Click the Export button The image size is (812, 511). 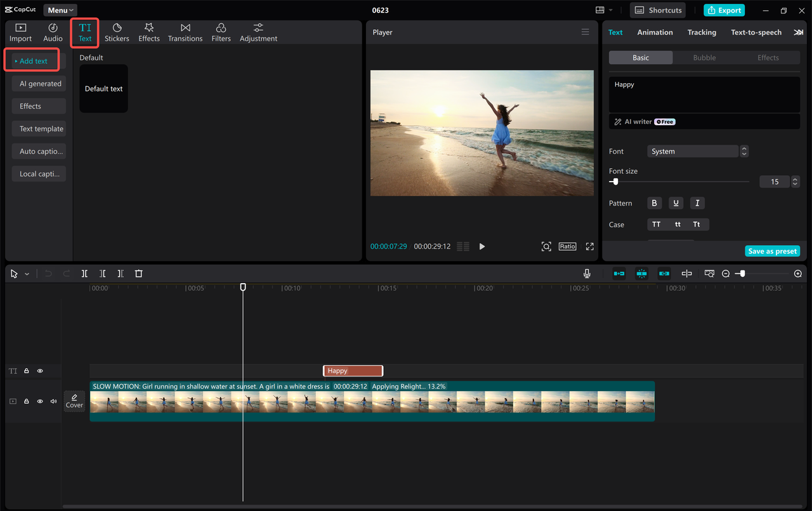coord(724,10)
